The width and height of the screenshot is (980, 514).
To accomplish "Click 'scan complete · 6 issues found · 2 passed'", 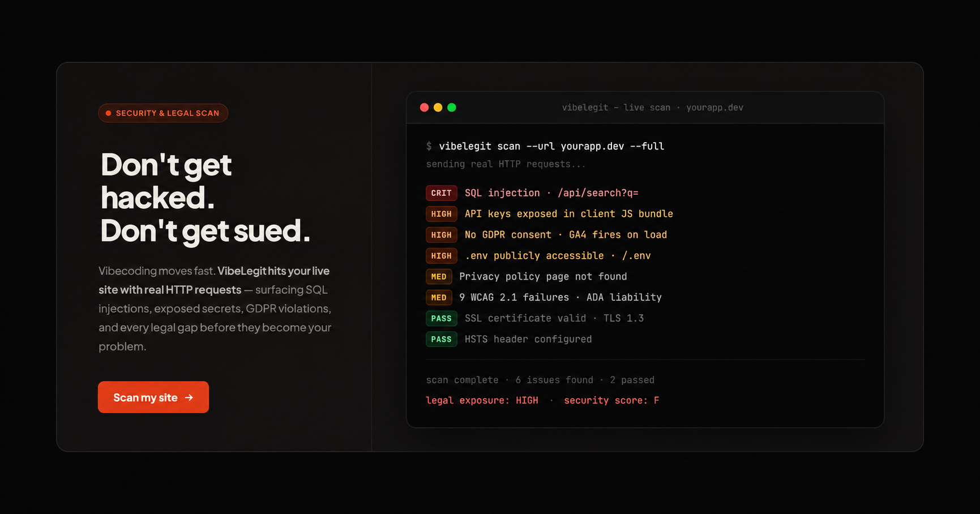I will click(x=540, y=380).
